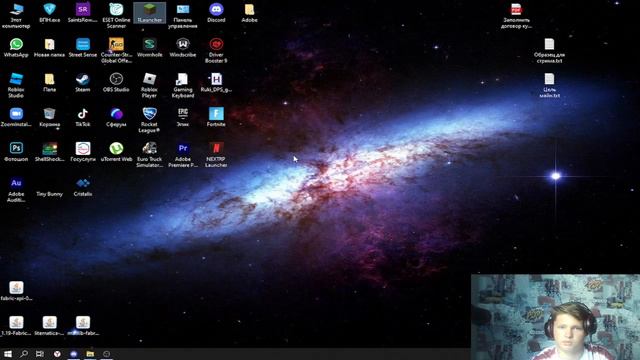The image size is (640, 360).
Task: Open the Ruki_DPS_g file icon
Action: coord(216,82)
